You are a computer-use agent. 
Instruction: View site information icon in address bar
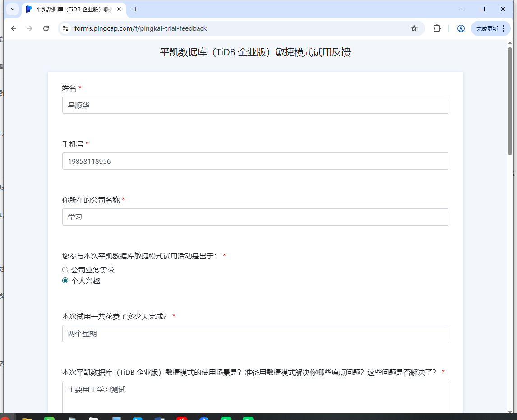[x=65, y=28]
